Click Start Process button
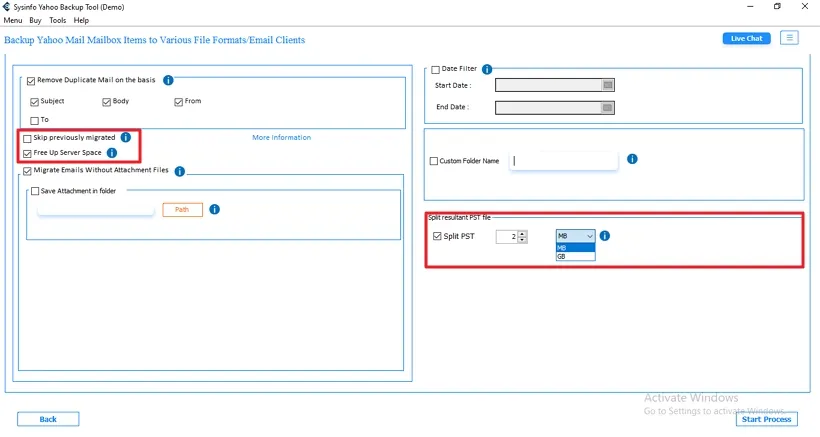Viewport: 820px width, 437px height. 766,419
